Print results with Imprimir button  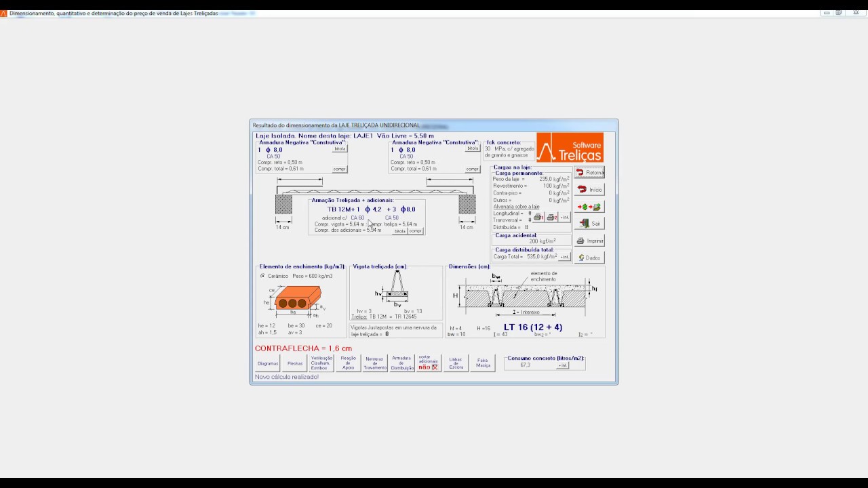point(589,241)
